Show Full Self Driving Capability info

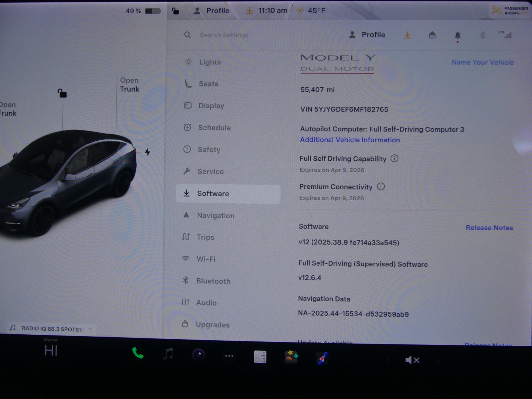pos(395,158)
